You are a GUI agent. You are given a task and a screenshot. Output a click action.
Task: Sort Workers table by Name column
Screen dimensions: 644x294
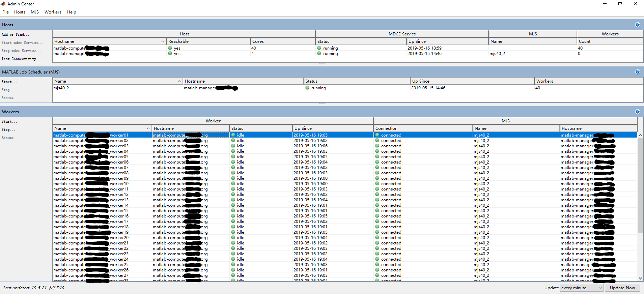[102, 128]
